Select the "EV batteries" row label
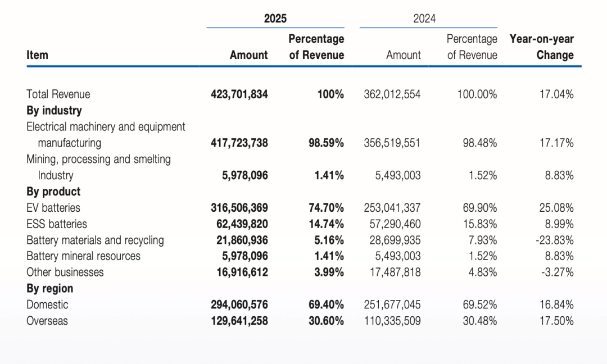 pyautogui.click(x=53, y=208)
